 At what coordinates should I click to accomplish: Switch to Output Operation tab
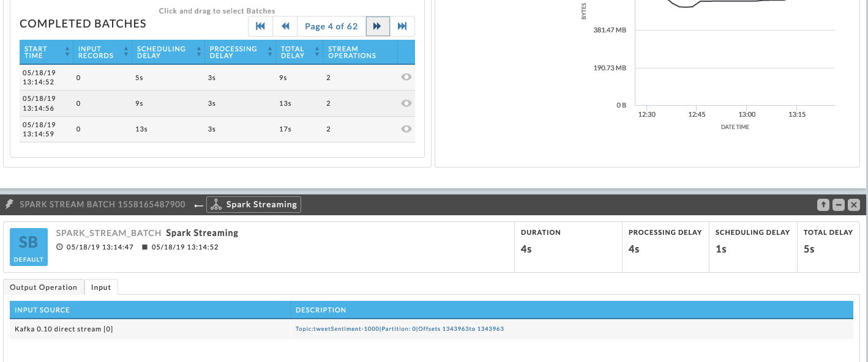[x=43, y=287]
